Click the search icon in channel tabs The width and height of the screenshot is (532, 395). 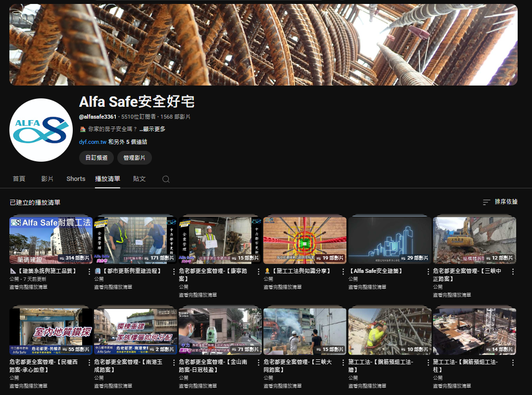(x=166, y=179)
